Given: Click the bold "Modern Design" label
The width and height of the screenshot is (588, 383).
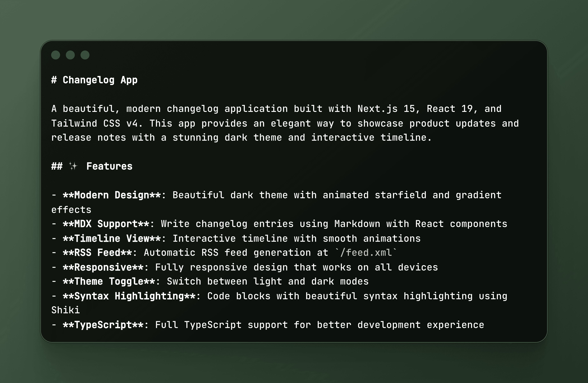Looking at the screenshot, I should coord(112,195).
